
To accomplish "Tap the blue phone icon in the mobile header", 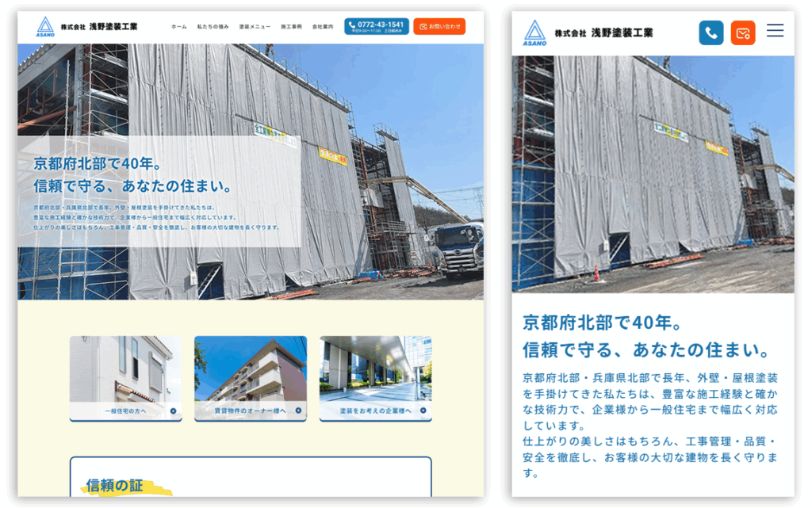I will coord(710,32).
